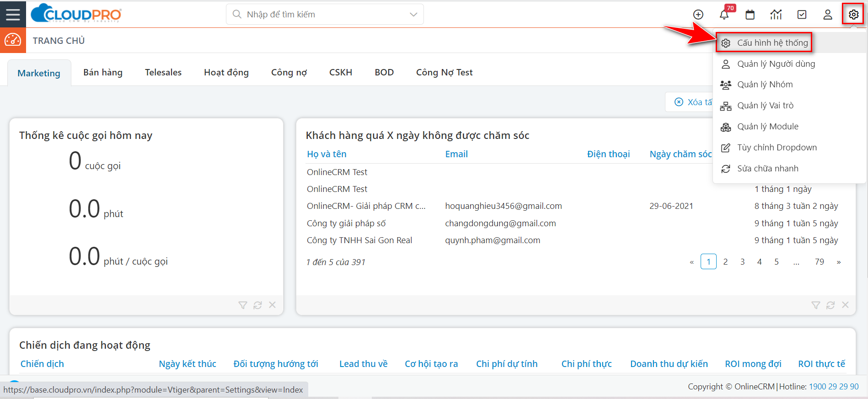Open the calendar icon
Screen dimensions: 868x399
(750, 15)
